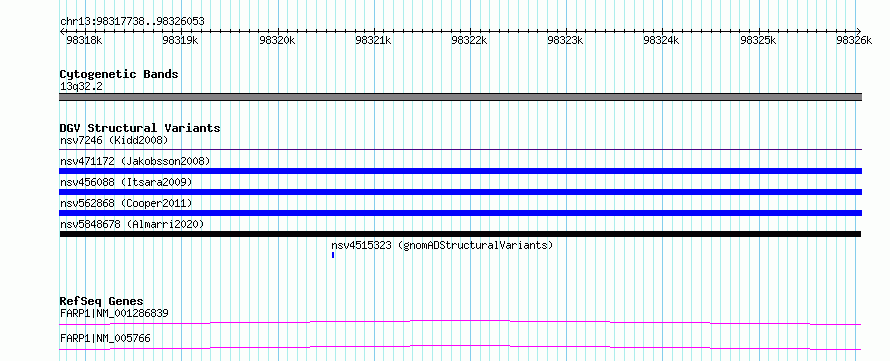The image size is (890, 361).
Task: Open the DGV Structural Variants track title
Action: pos(140,128)
